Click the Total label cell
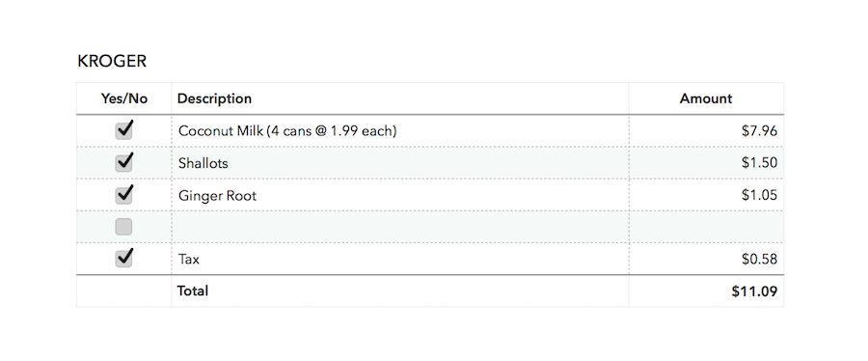 coord(400,291)
